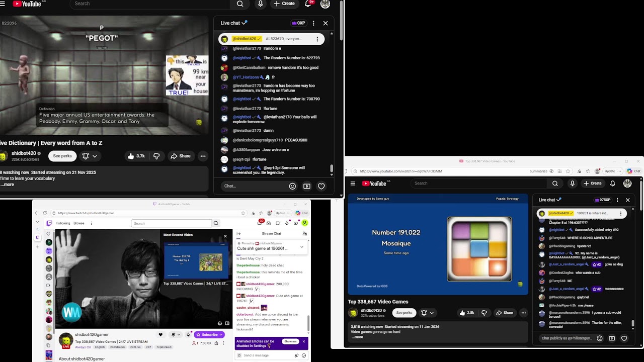Expand pinned message in Twitch chat

(x=301, y=247)
